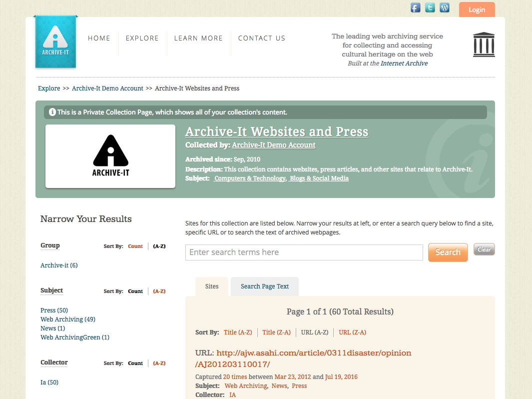
Task: Click the orange Search button
Action: pyautogui.click(x=448, y=252)
